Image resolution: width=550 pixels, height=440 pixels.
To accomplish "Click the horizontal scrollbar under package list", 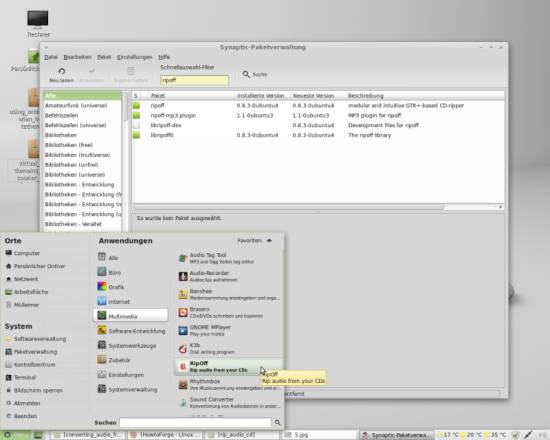I will [x=288, y=207].
